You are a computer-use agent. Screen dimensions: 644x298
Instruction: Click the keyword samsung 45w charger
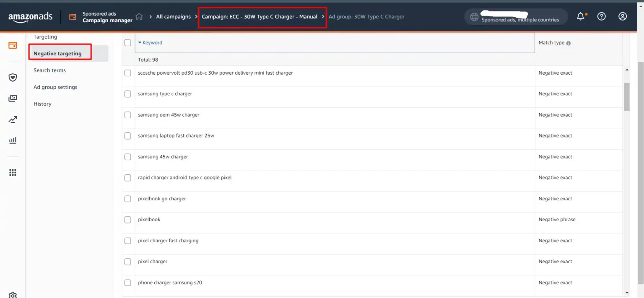(x=163, y=157)
